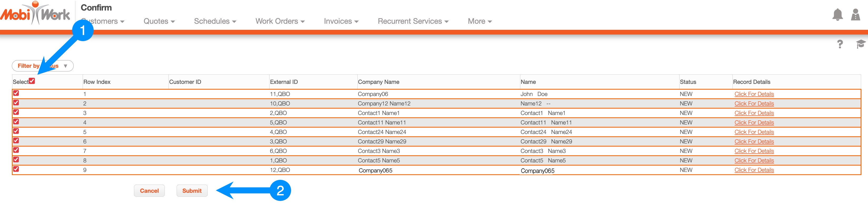Click the Submit button
The width and height of the screenshot is (868, 212).
(x=192, y=191)
